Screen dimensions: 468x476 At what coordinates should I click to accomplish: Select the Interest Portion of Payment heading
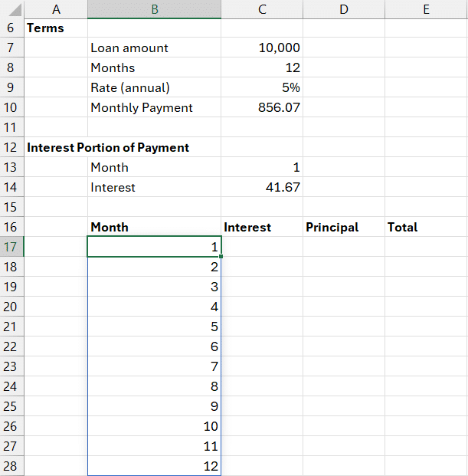click(x=107, y=147)
